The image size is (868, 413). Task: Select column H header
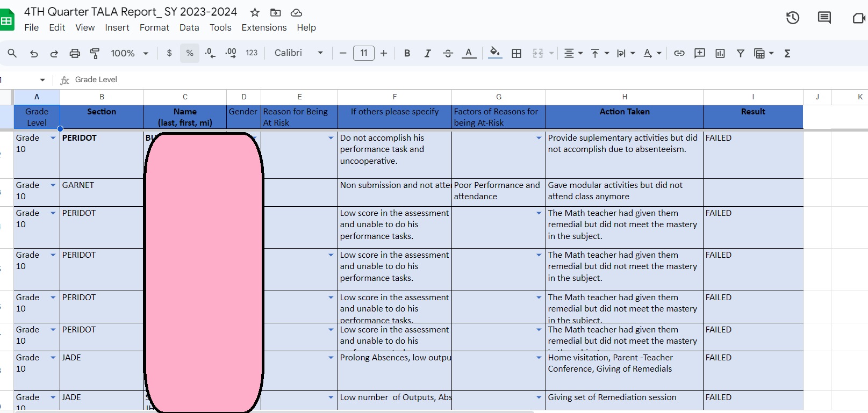click(625, 97)
